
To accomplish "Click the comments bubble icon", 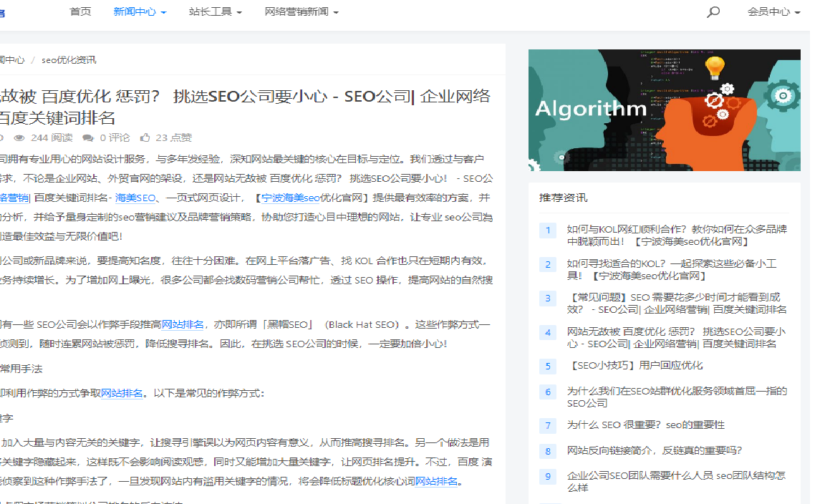I will (88, 137).
